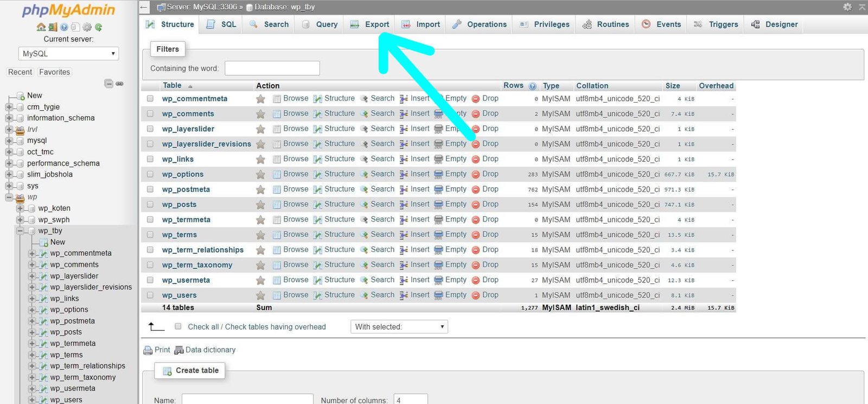Tick checkbox for wp_comments table
This screenshot has width=868, height=404.
(x=150, y=113)
